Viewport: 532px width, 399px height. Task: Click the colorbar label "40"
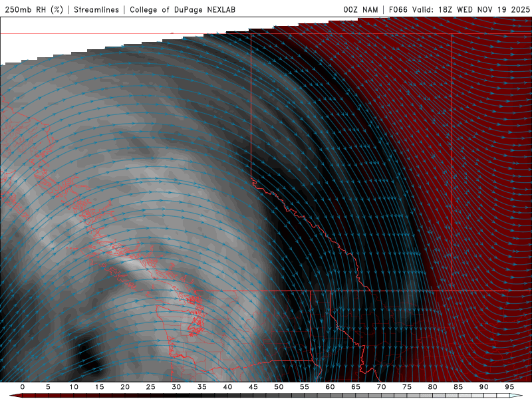point(227,387)
